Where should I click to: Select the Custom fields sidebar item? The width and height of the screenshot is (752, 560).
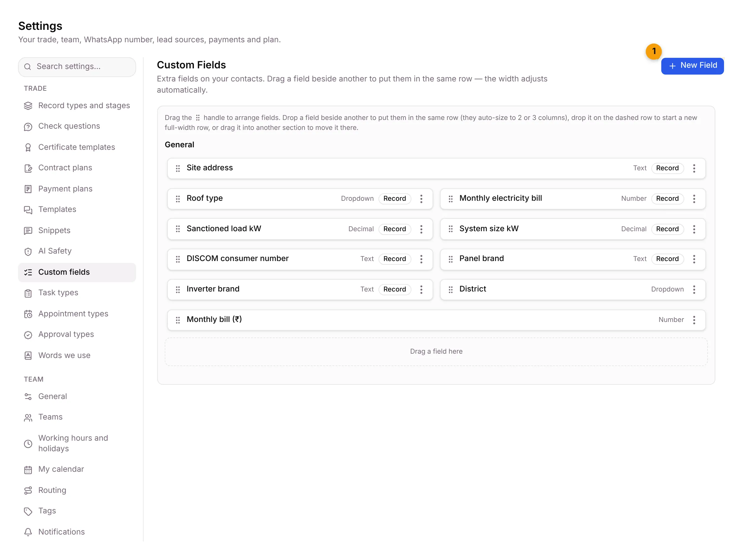[x=77, y=272]
